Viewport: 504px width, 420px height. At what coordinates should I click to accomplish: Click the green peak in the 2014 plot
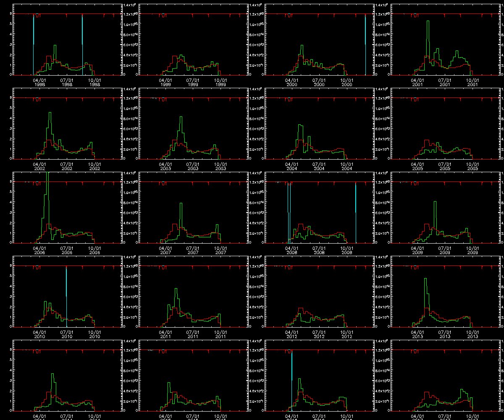tap(52, 375)
